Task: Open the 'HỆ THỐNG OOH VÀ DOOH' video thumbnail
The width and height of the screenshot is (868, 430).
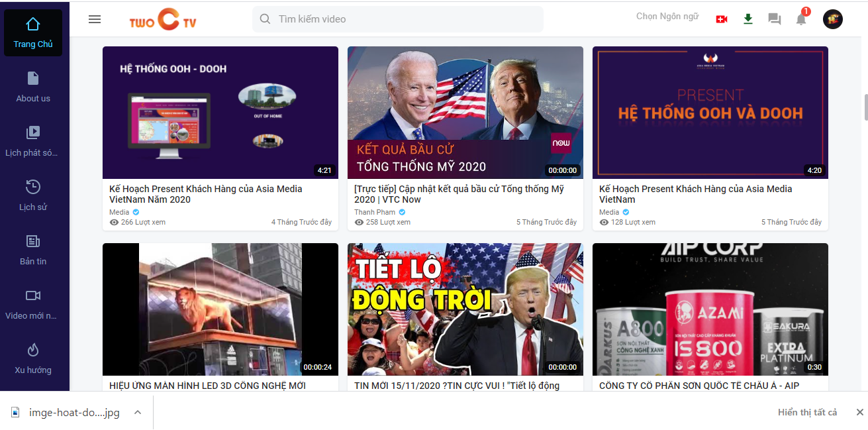Action: click(x=710, y=113)
